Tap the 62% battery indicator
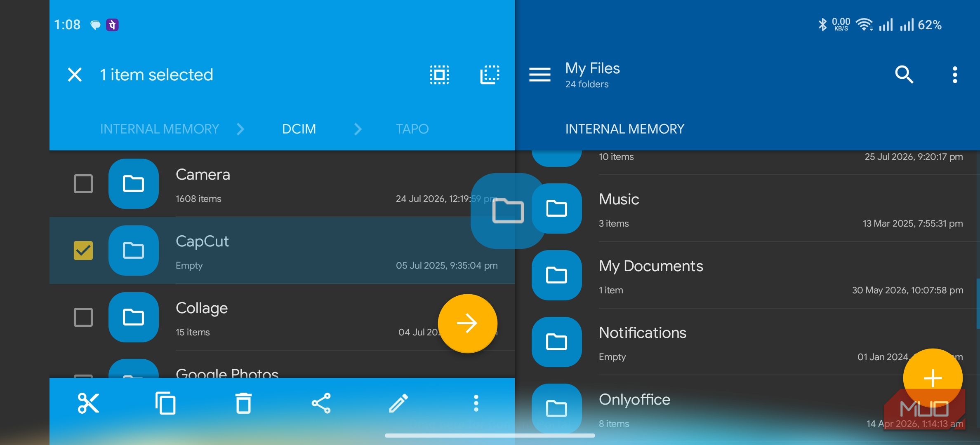The image size is (980, 445). (x=929, y=25)
